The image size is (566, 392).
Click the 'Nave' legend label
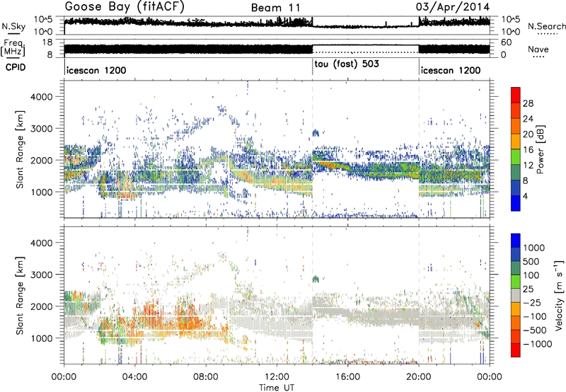tap(538, 50)
